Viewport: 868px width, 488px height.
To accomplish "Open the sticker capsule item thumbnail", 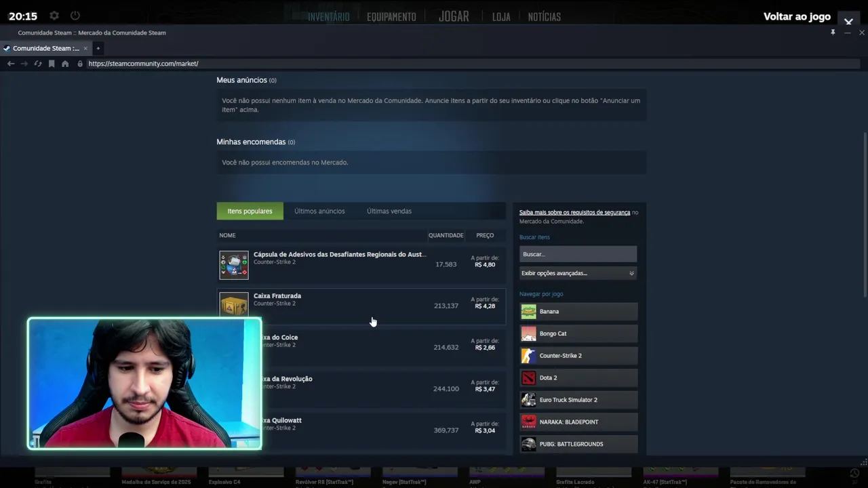I will tap(234, 265).
